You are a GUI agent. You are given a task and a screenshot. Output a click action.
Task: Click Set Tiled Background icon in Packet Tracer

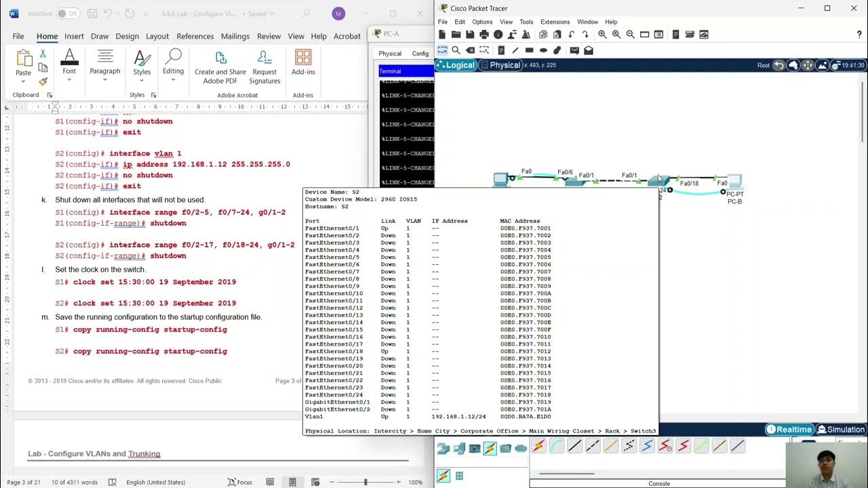click(823, 65)
